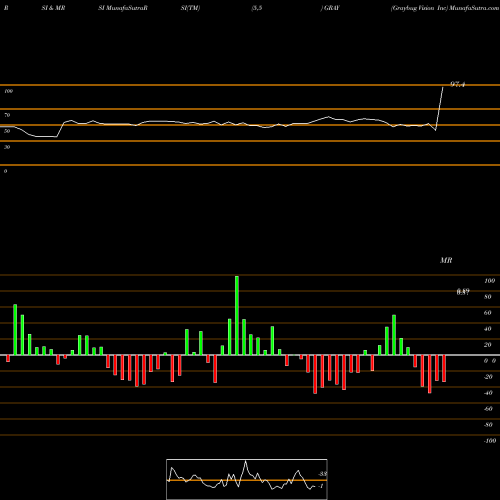Click the MR axis label -40
This screenshot has width=500, height=500.
tap(488, 393)
